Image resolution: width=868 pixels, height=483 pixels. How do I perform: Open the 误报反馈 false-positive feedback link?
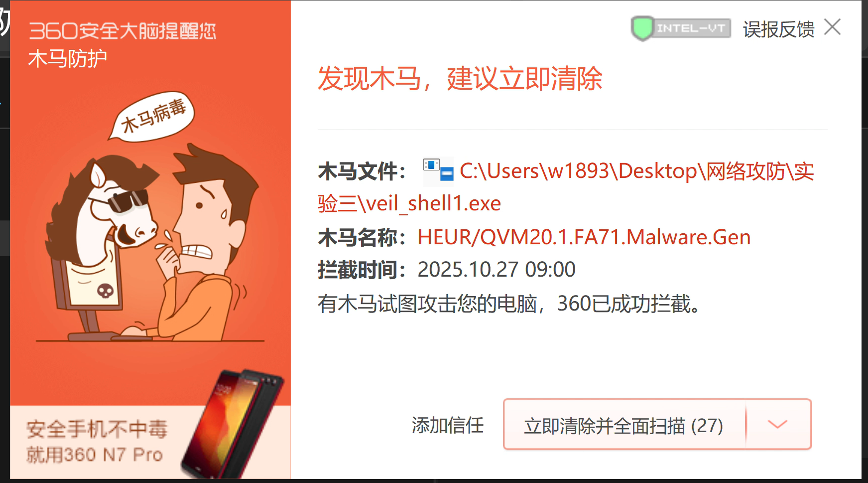coord(778,29)
